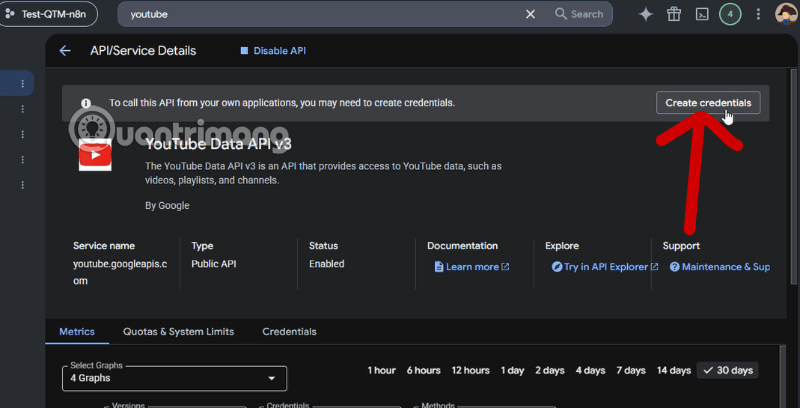
Task: Click the second sidebar three-dot icon
Action: click(22, 109)
